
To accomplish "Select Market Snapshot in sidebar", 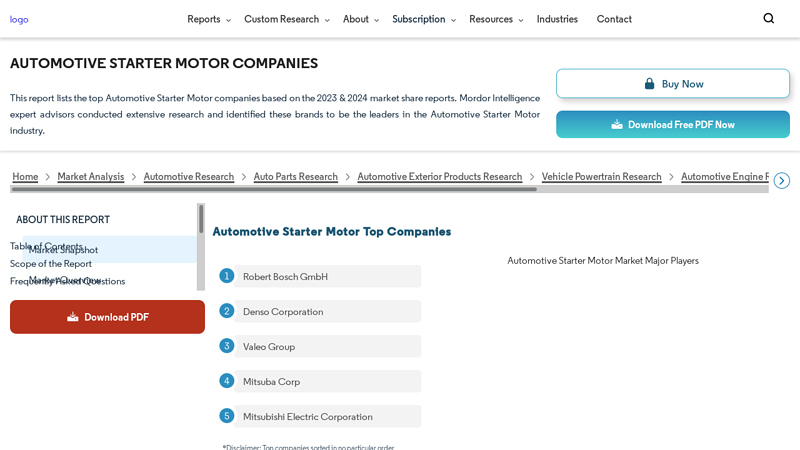I will coord(109,249).
